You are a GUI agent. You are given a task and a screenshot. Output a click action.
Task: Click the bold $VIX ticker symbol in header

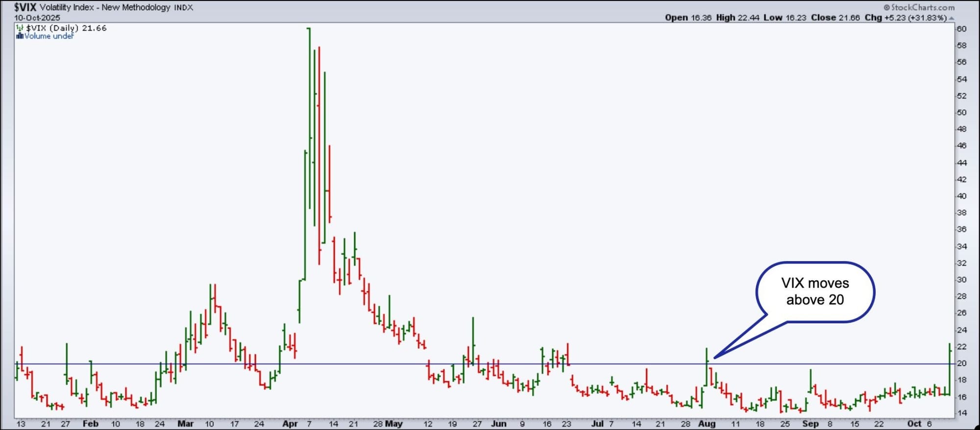(25, 7)
